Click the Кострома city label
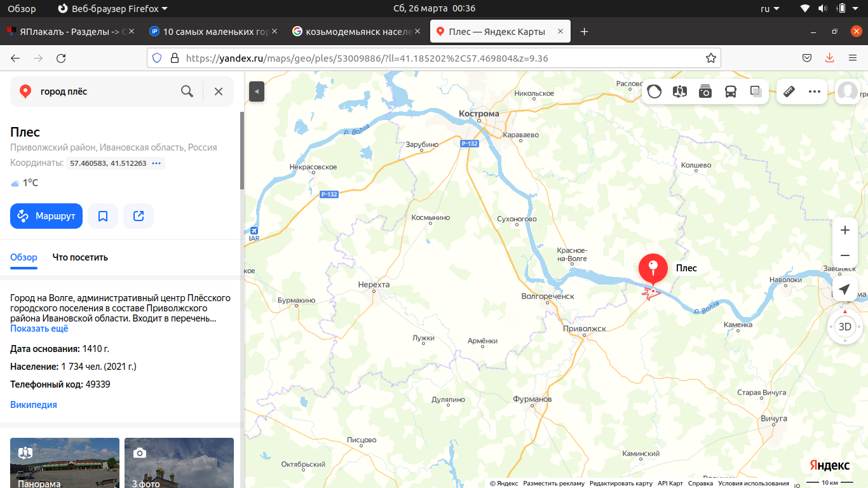The width and height of the screenshot is (868, 488). click(x=479, y=114)
